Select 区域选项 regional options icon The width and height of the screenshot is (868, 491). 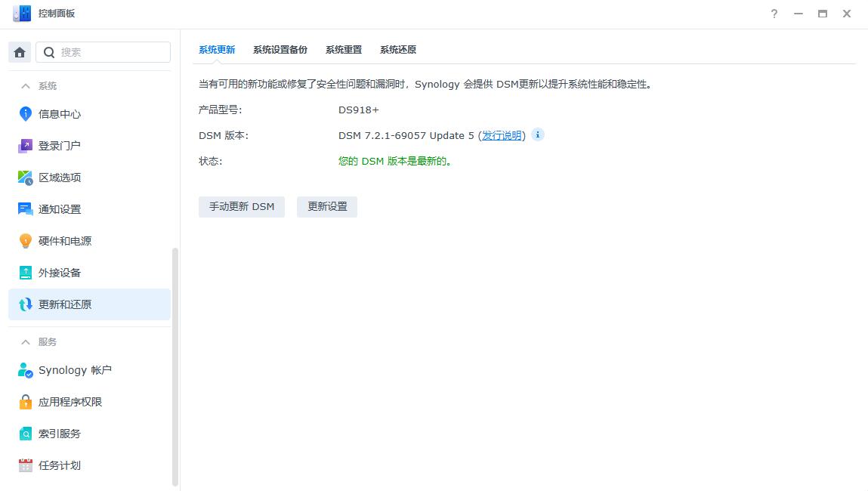point(26,178)
